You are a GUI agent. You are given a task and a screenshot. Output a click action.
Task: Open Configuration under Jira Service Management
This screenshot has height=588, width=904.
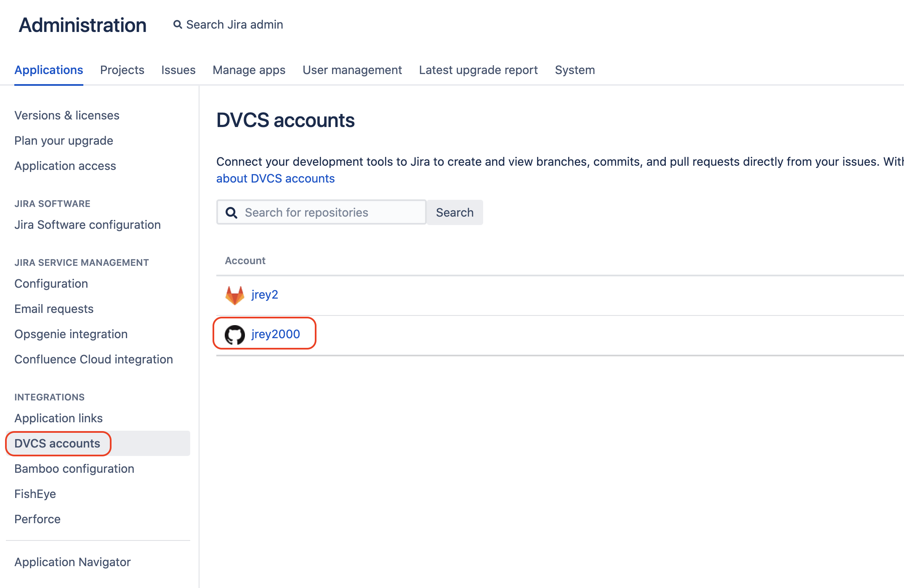[x=51, y=283]
